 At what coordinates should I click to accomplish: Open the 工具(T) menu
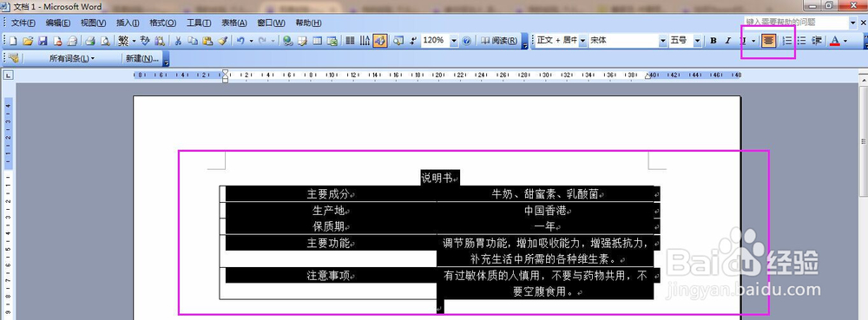tap(199, 23)
